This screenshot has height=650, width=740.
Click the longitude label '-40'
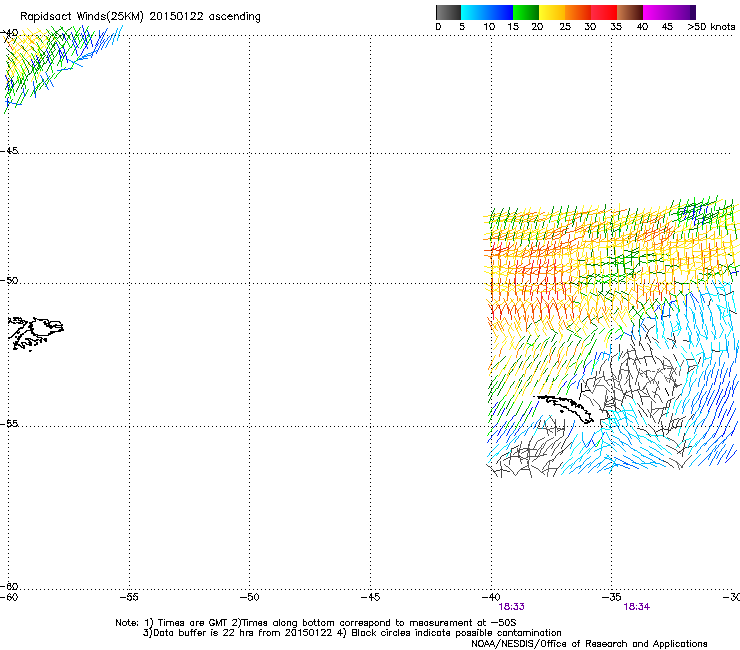tap(491, 597)
